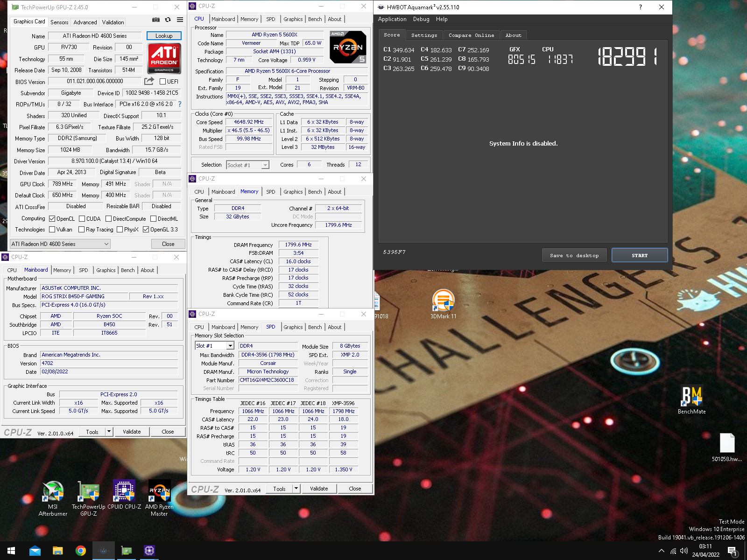
Task: Click the GPU-Z refresh icon
Action: (168, 20)
